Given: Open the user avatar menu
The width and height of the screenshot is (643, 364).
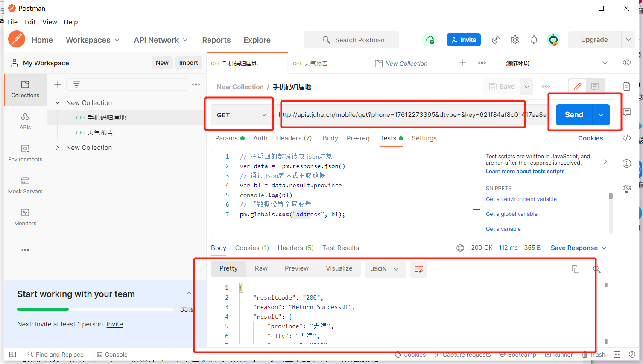Looking at the screenshot, I should coord(553,40).
